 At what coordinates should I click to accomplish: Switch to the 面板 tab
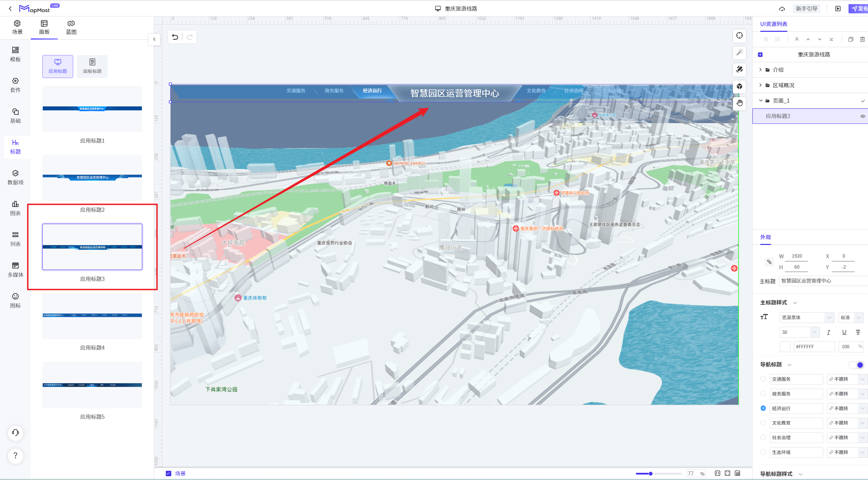click(44, 27)
